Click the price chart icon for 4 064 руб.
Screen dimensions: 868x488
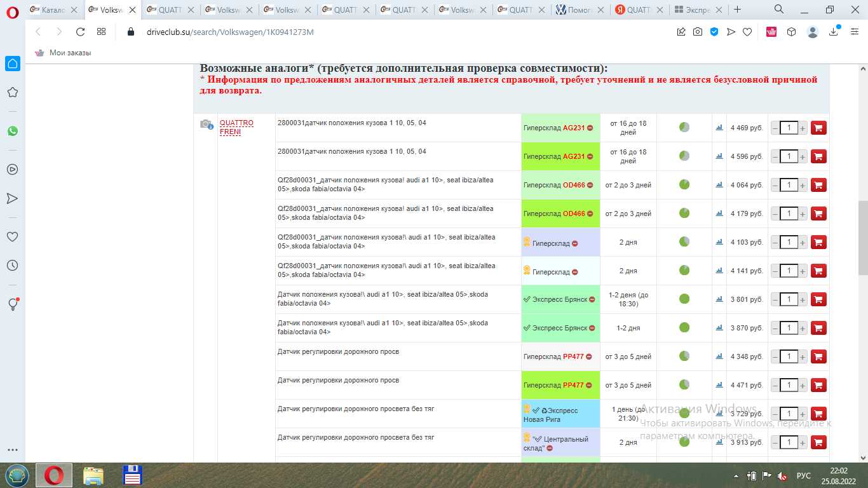tap(719, 185)
